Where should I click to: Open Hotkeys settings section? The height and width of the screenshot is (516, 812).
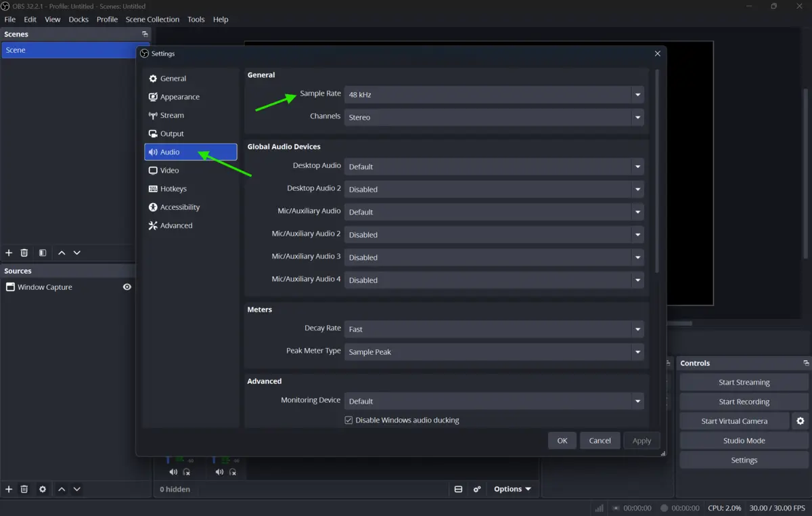coord(191,189)
